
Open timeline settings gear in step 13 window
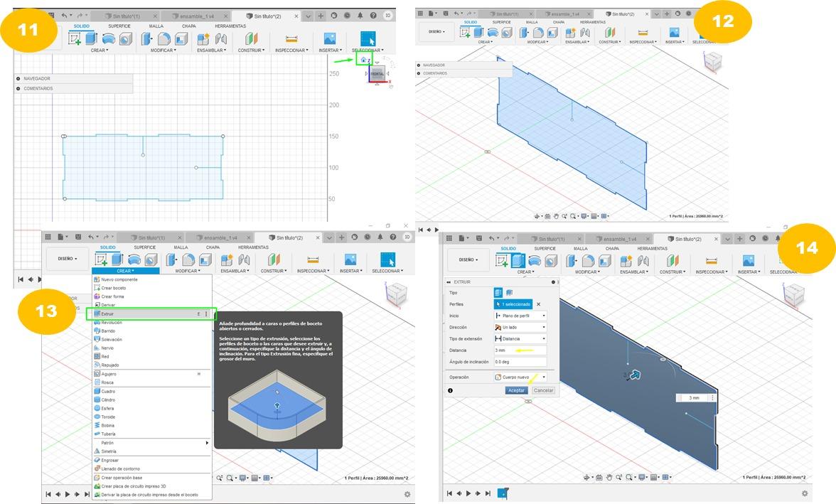point(407,494)
